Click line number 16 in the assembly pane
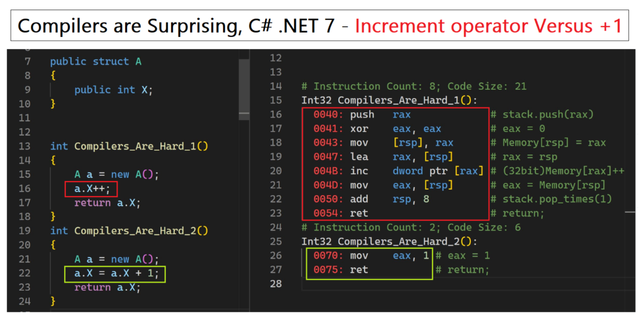Viewport: 644px width, 319px height. (x=276, y=115)
